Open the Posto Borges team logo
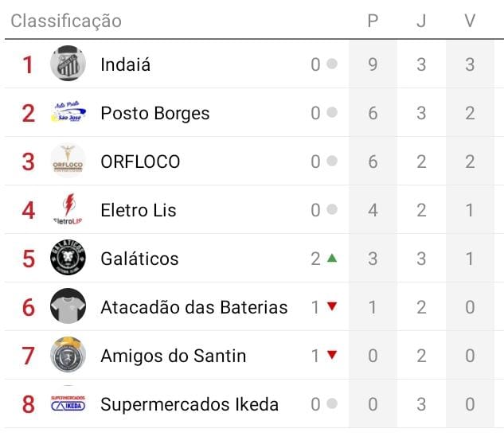This screenshot has width=504, height=444. 68,113
